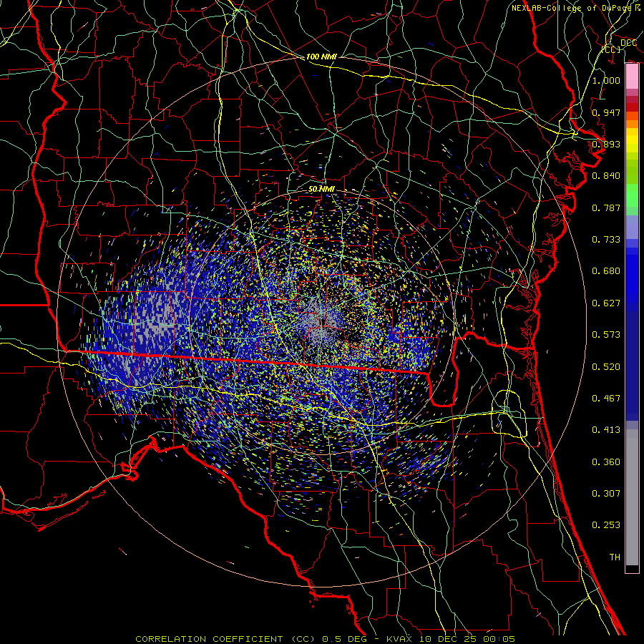Select the 1.000 scale value

606,80
